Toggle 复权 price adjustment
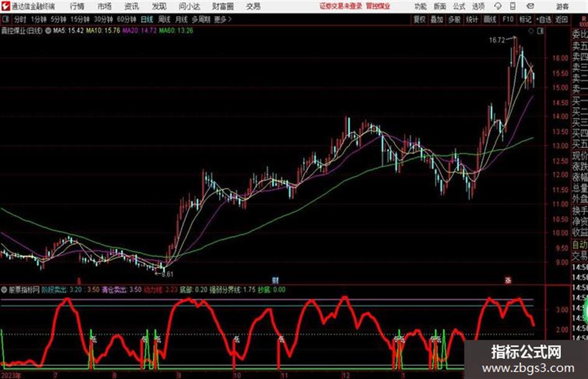The width and height of the screenshot is (588, 379). pyautogui.click(x=419, y=19)
